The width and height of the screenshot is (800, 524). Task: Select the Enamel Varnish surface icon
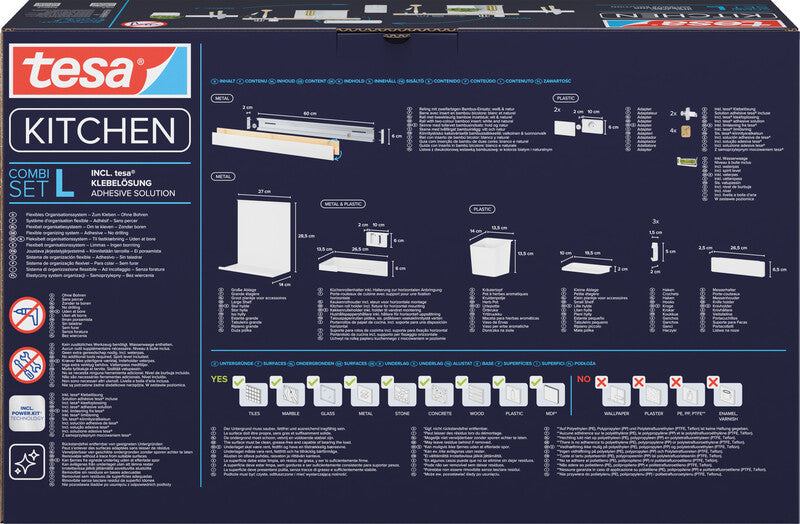click(728, 395)
